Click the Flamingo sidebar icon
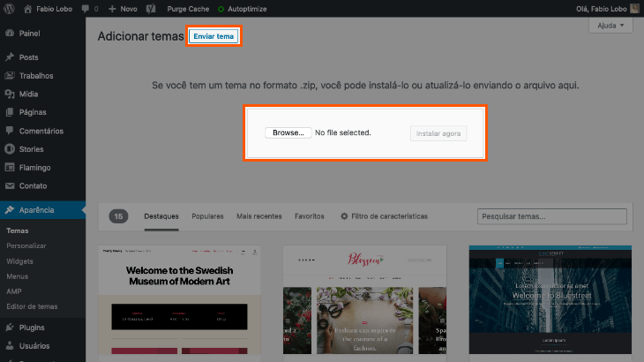The height and width of the screenshot is (362, 644). (10, 167)
